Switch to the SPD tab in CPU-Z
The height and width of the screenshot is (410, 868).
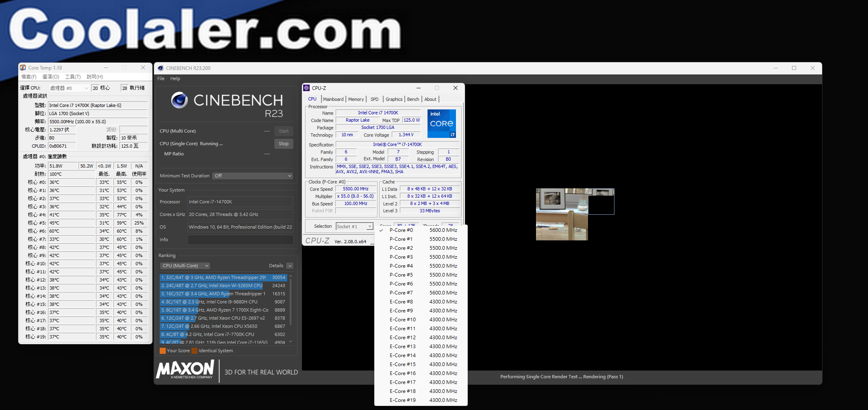click(x=375, y=99)
